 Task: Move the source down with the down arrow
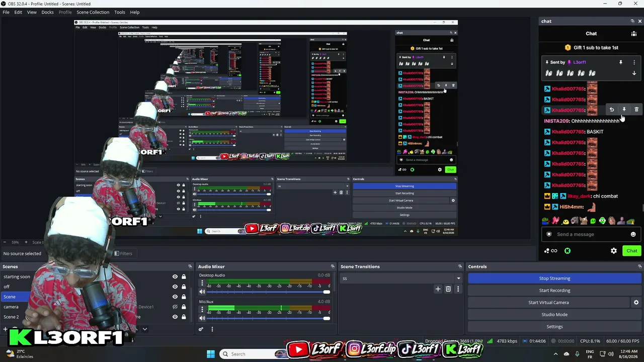144,329
